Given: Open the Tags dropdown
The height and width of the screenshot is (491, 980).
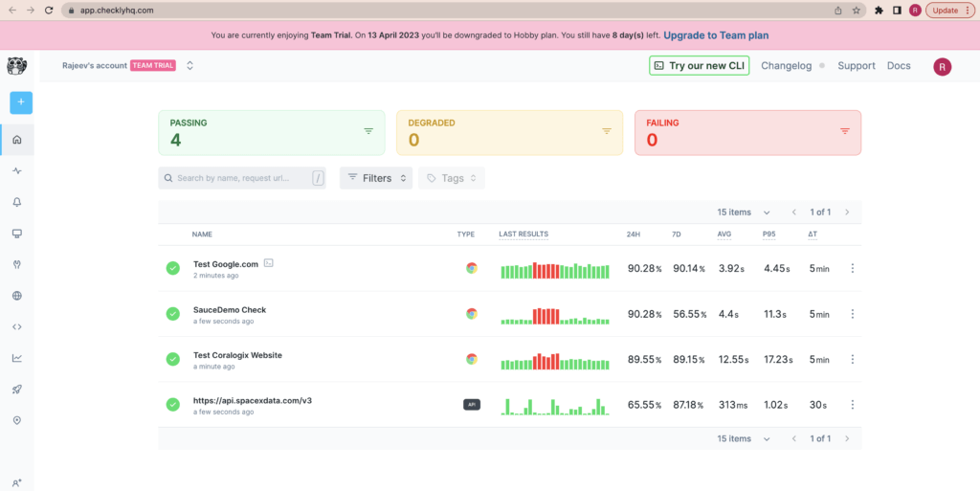Looking at the screenshot, I should point(452,178).
